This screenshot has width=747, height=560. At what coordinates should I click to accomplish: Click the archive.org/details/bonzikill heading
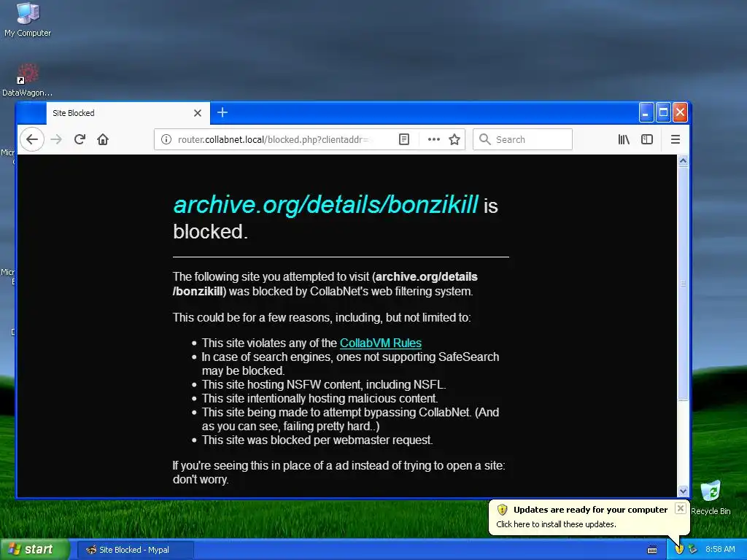coord(326,205)
